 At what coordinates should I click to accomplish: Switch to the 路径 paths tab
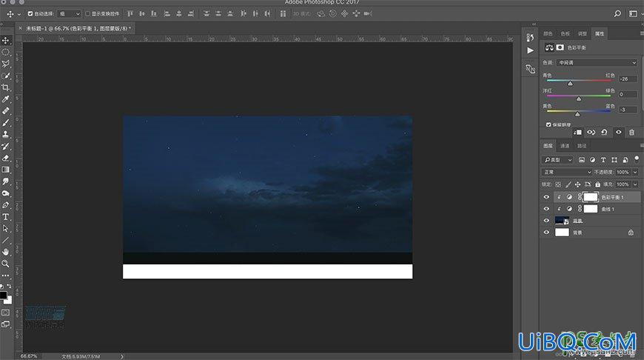582,146
